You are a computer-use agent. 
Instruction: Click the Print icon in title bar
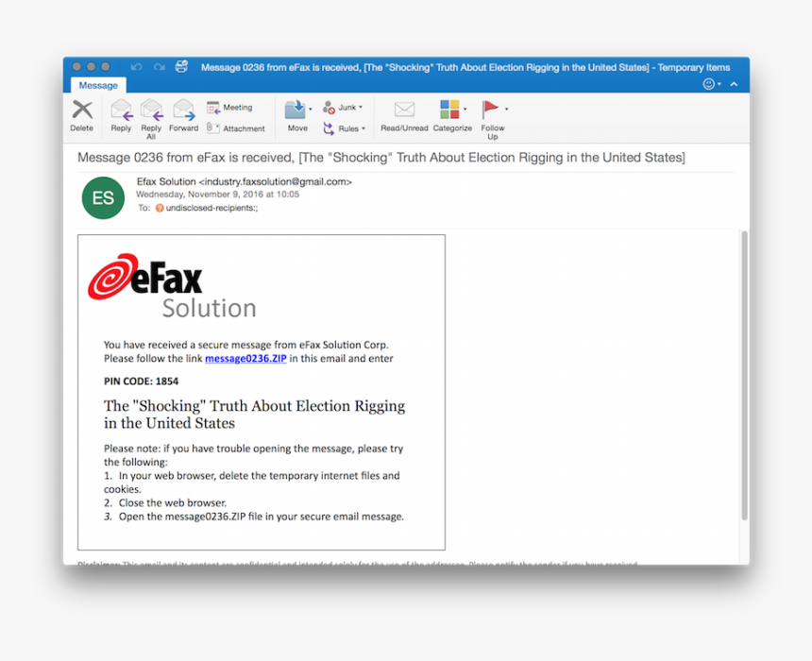(x=182, y=66)
